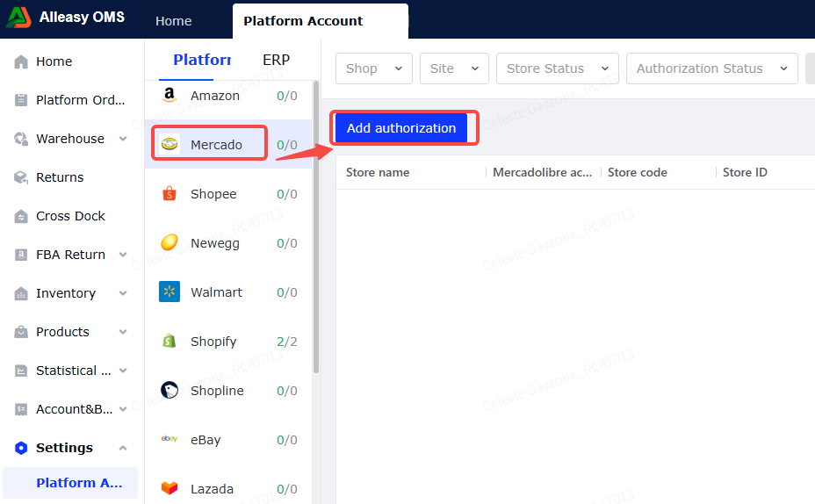815x504 pixels.
Task: Open the Cross Dock menu entry
Action: (70, 216)
